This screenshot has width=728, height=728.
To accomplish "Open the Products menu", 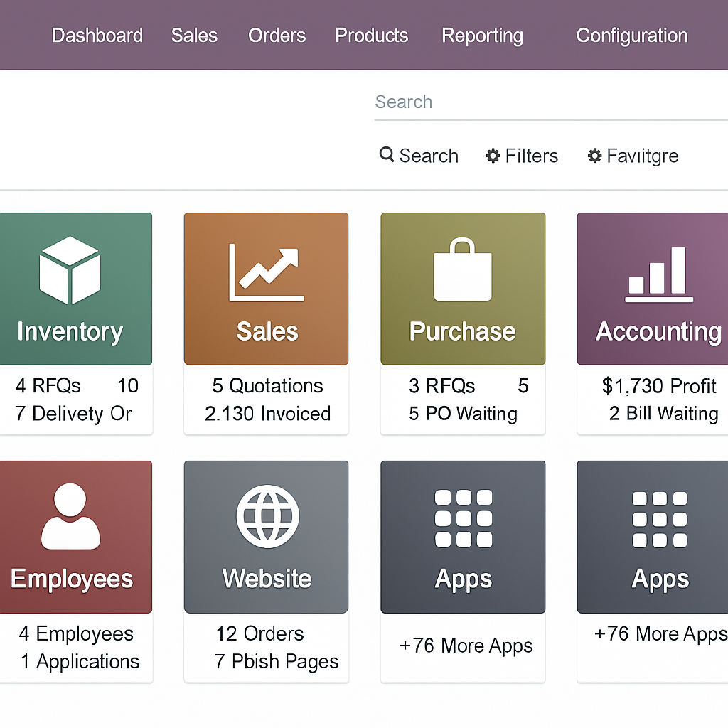I will point(372,36).
